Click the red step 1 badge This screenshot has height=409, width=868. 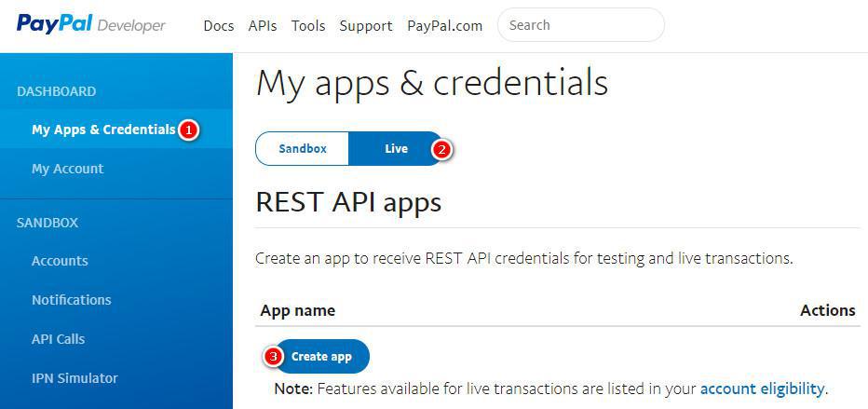click(x=189, y=130)
